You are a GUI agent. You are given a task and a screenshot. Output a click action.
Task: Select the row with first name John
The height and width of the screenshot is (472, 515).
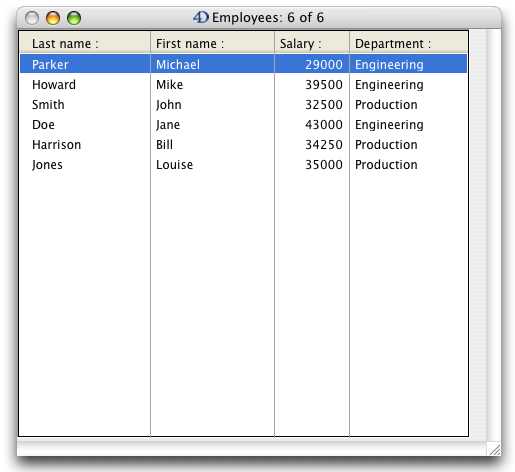(244, 105)
